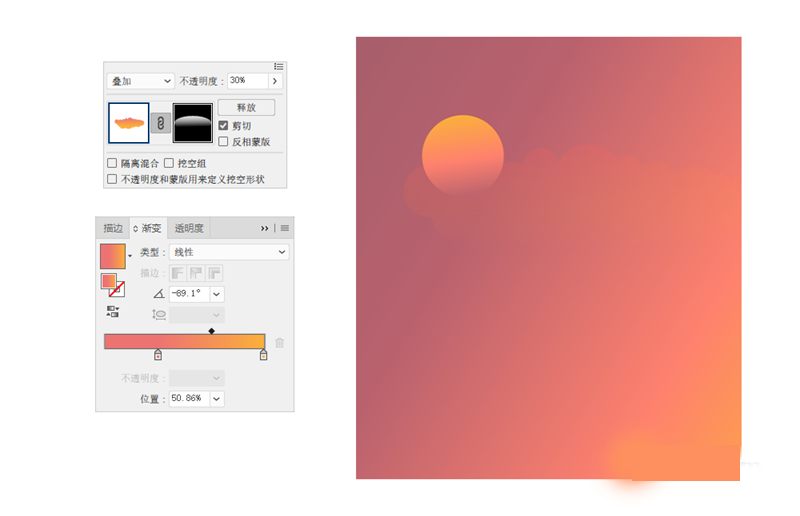
Task: Open the 叠加 blend mode dropdown
Action: coord(141,81)
